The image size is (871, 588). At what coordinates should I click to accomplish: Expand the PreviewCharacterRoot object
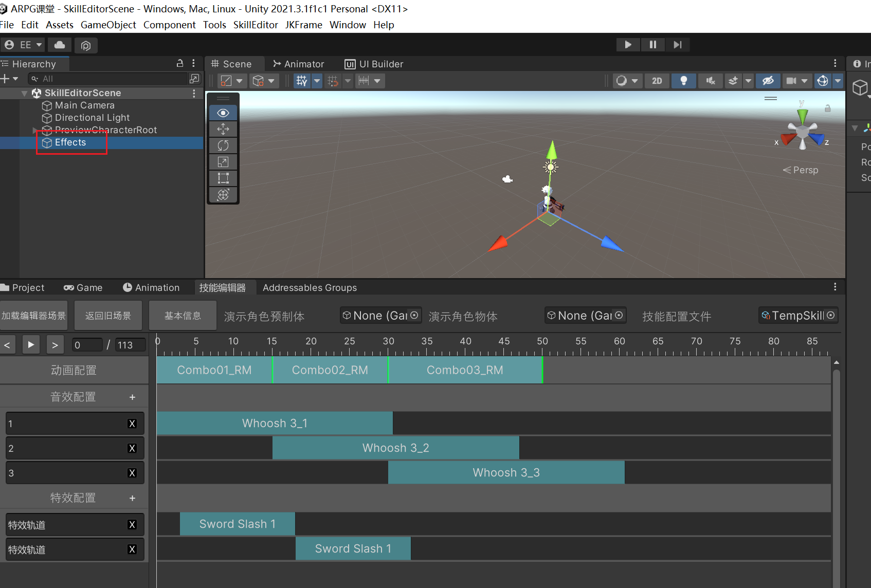pyautogui.click(x=35, y=130)
